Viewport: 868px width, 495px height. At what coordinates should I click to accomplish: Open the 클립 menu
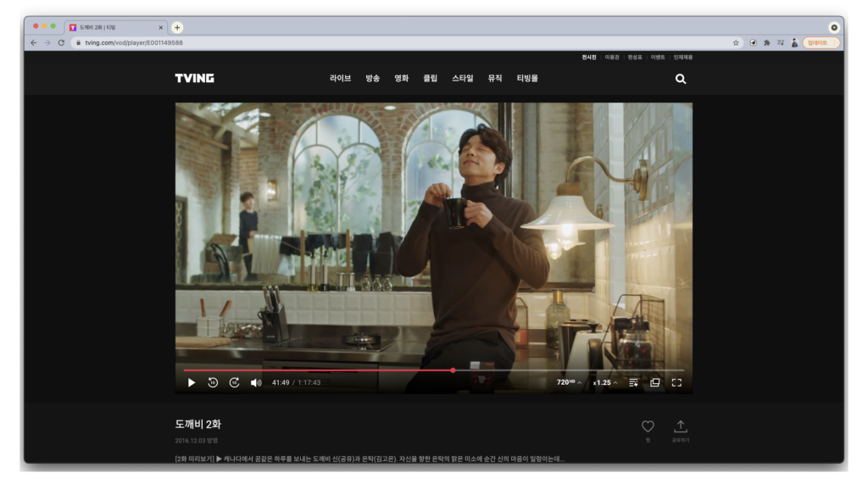(x=430, y=78)
